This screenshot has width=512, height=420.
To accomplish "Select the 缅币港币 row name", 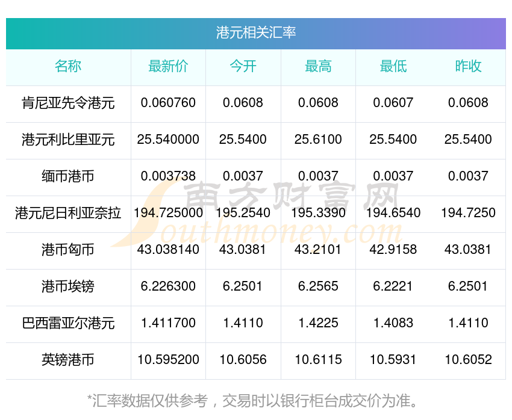I will [x=68, y=176].
